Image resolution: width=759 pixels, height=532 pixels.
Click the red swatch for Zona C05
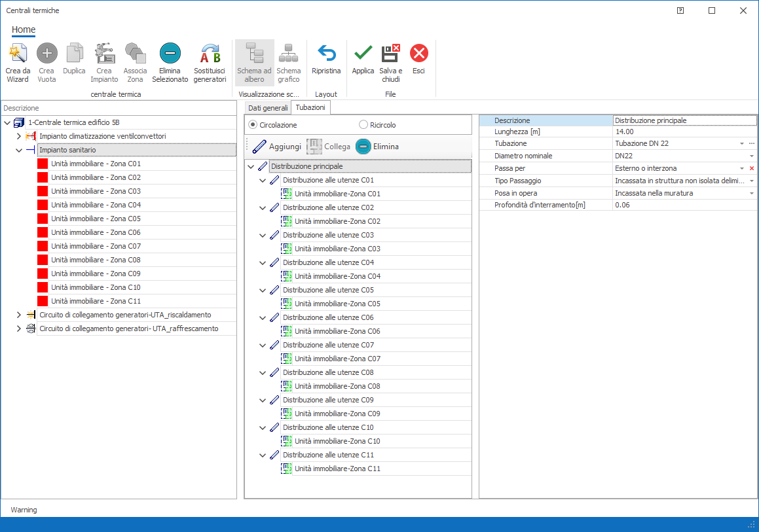point(43,219)
